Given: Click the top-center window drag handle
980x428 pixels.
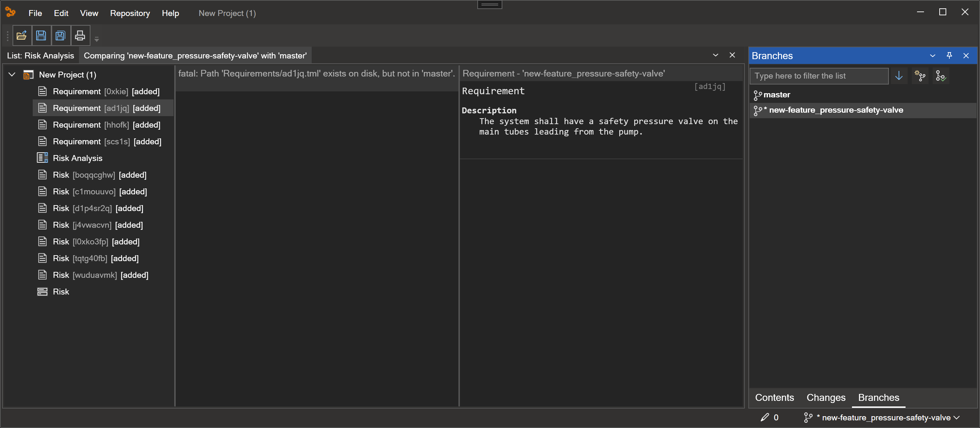Looking at the screenshot, I should pyautogui.click(x=489, y=5).
